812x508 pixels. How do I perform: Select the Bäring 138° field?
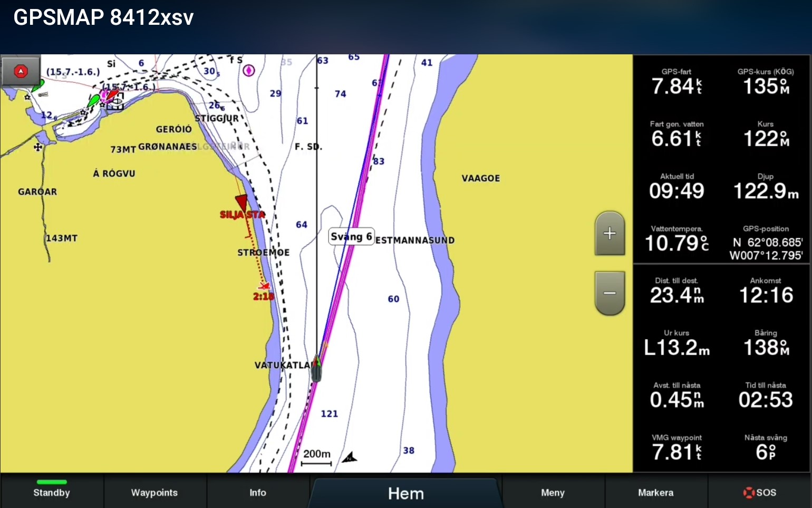766,343
